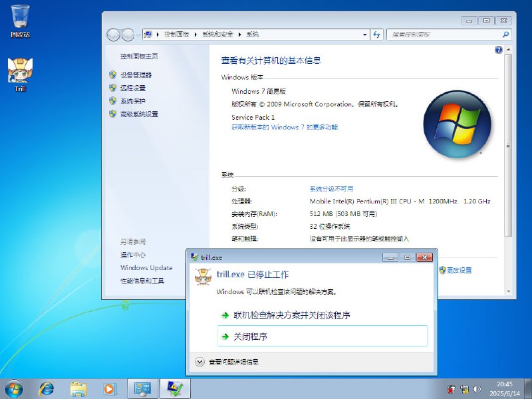Open the 回收站 desktop icon
532x399 pixels.
click(20, 21)
